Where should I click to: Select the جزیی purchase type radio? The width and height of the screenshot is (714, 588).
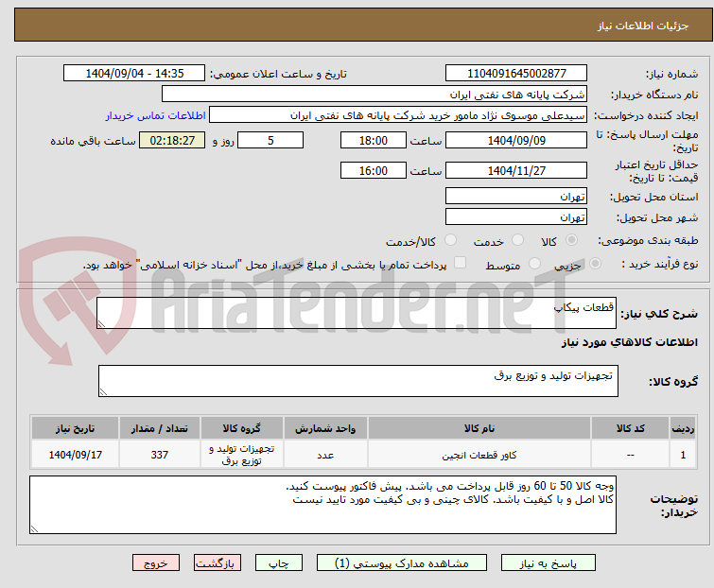pyautogui.click(x=595, y=264)
